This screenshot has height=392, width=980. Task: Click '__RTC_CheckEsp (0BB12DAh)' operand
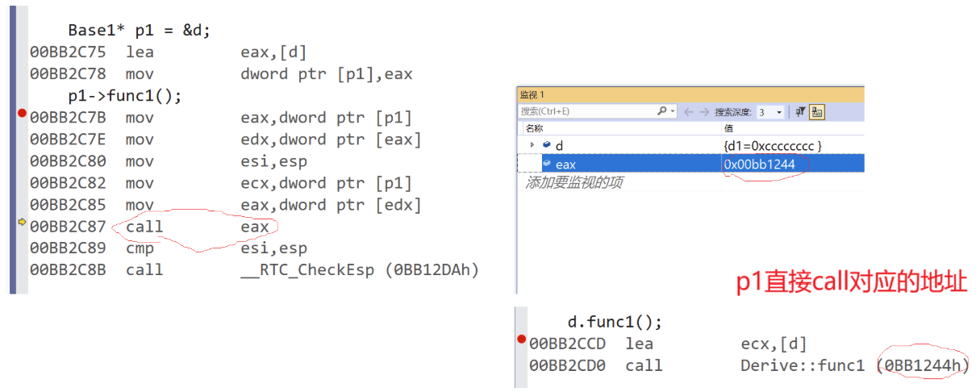click(360, 270)
